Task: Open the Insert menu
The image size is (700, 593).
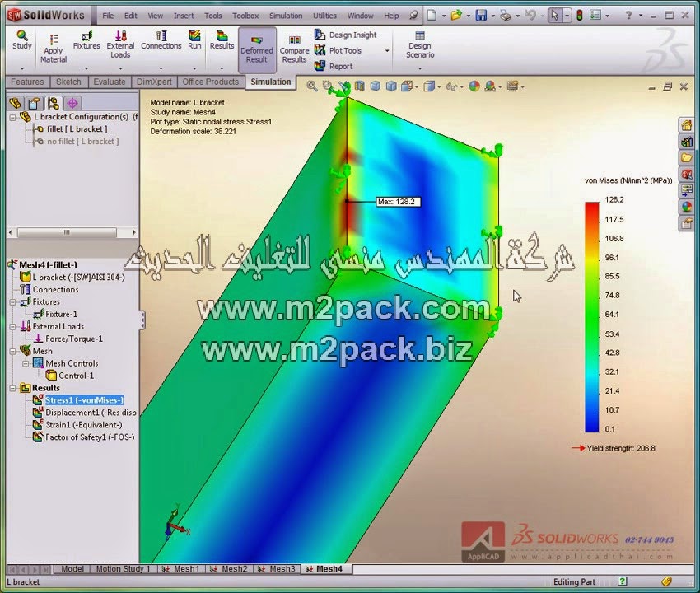Action: tap(184, 16)
